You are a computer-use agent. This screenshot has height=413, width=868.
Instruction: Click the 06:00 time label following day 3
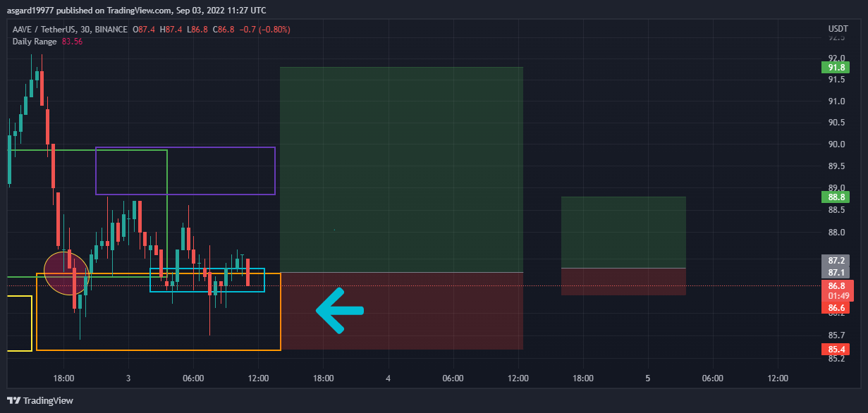click(193, 378)
